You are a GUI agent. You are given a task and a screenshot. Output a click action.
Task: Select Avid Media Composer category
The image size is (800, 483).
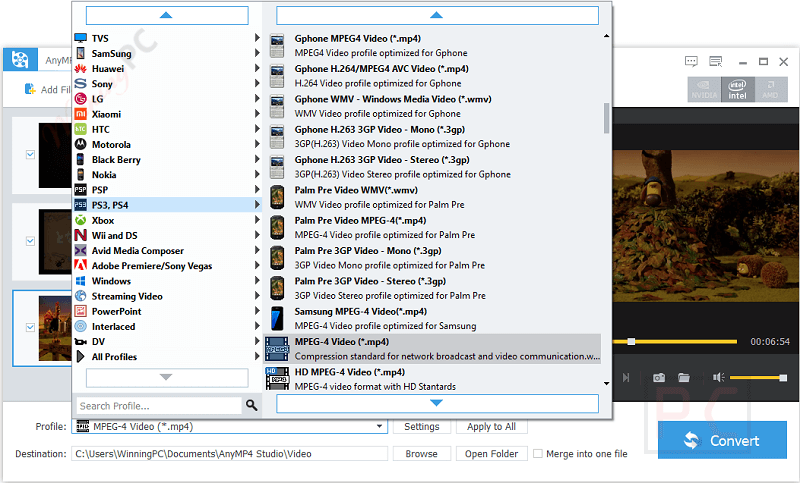click(x=167, y=250)
